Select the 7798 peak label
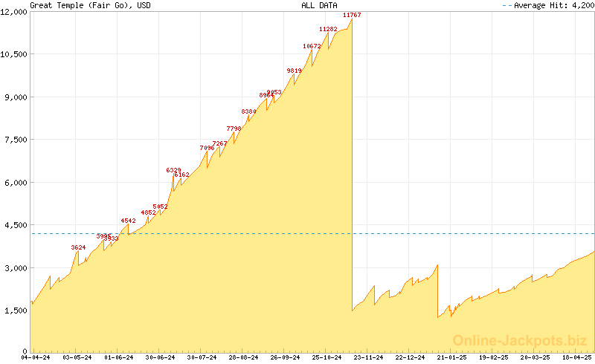This screenshot has width=595, height=364. 234,129
